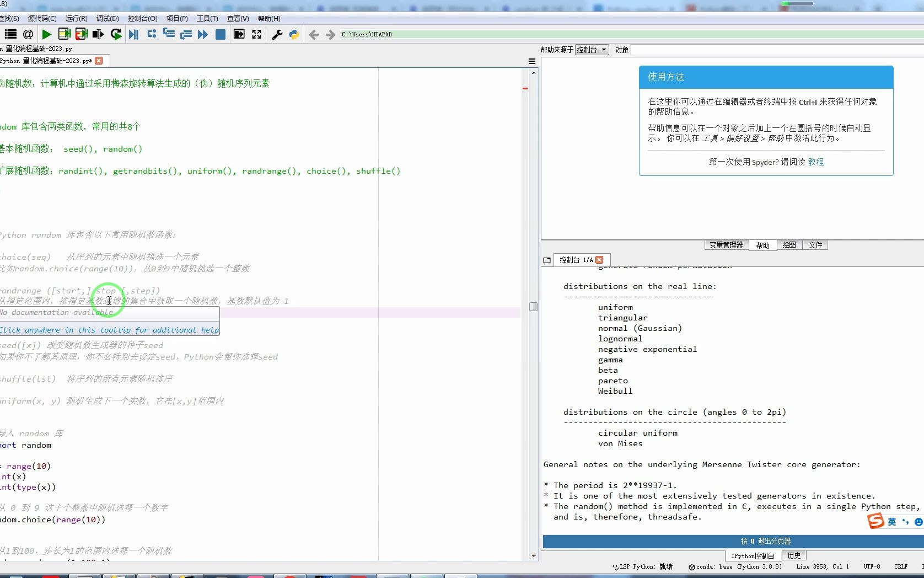This screenshot has width=924, height=578.
Task: Switch to the 历史 tab
Action: [x=794, y=555]
